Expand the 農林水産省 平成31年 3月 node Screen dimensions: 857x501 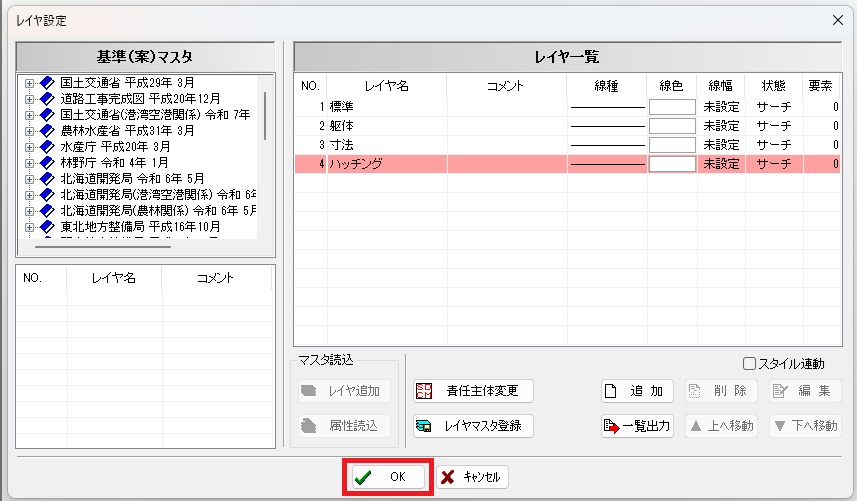29,131
